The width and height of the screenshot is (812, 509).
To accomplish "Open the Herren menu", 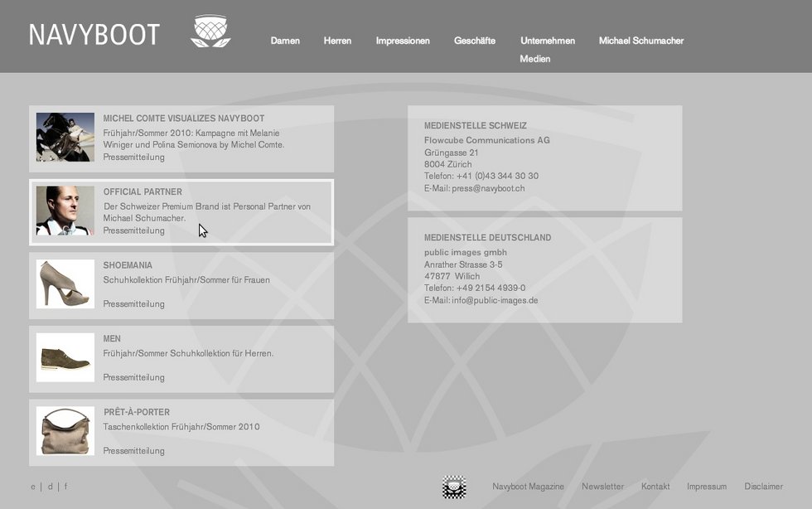I will [337, 41].
